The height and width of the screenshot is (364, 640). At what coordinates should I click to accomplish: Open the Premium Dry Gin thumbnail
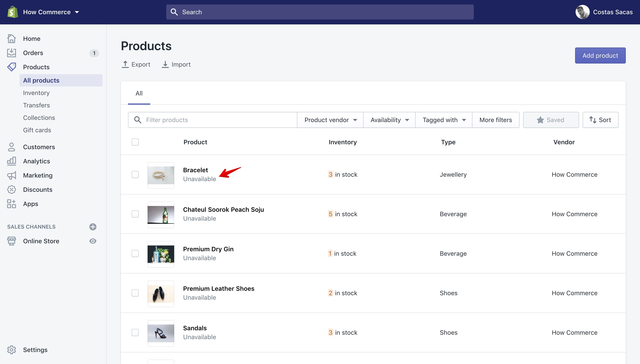[x=161, y=254]
